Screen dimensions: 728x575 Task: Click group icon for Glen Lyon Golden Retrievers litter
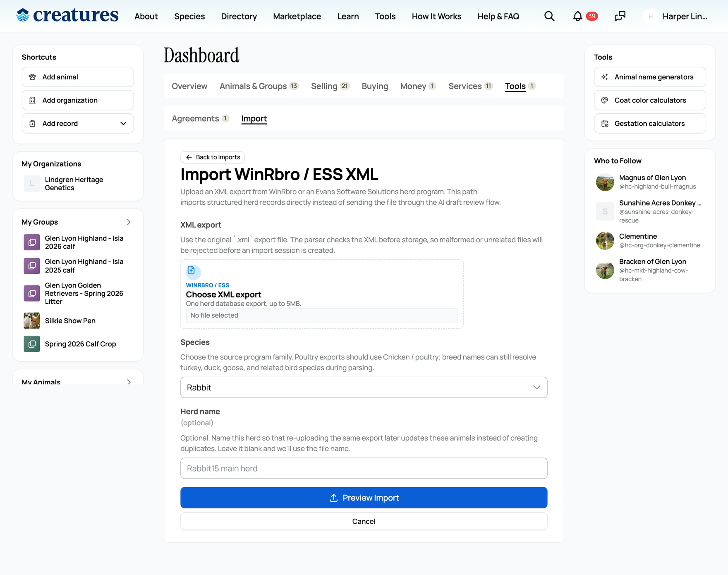click(x=32, y=293)
